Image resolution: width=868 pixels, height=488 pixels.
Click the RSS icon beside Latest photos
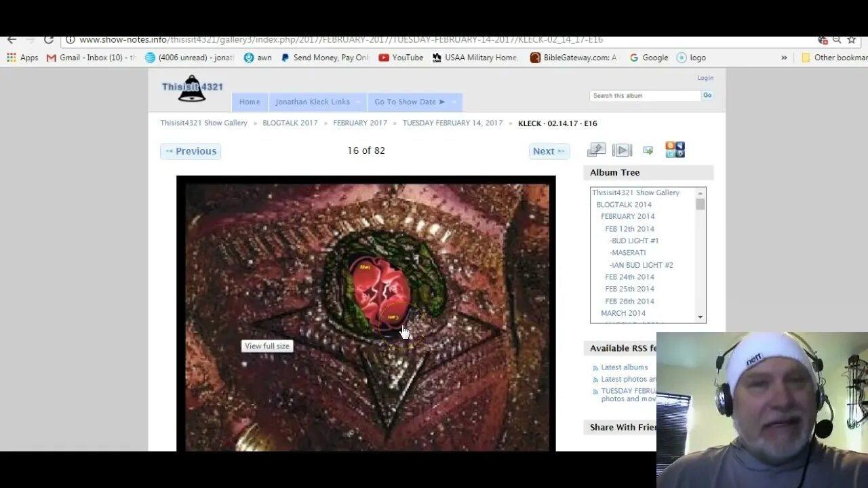tap(595, 380)
